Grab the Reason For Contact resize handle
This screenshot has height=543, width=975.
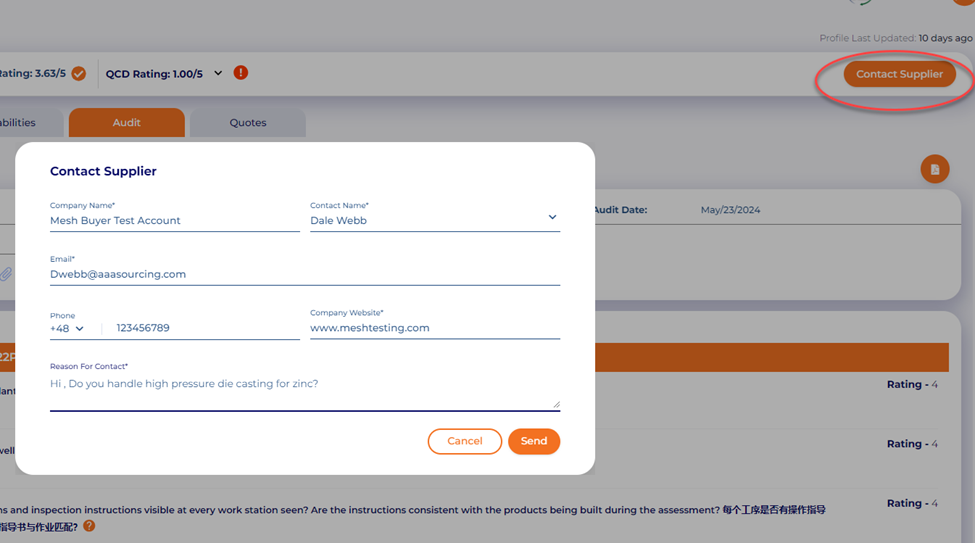(556, 404)
